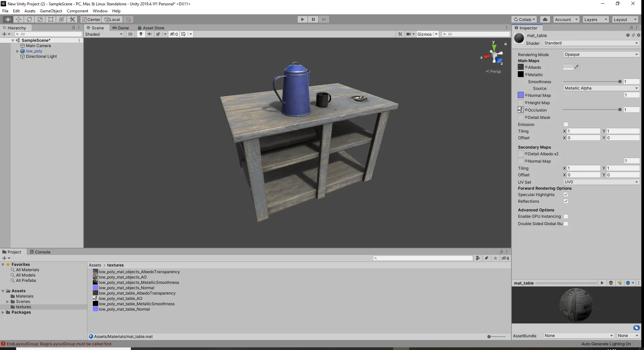Open Rendering Mode dropdown
Image resolution: width=644 pixels, height=350 pixels.
601,54
